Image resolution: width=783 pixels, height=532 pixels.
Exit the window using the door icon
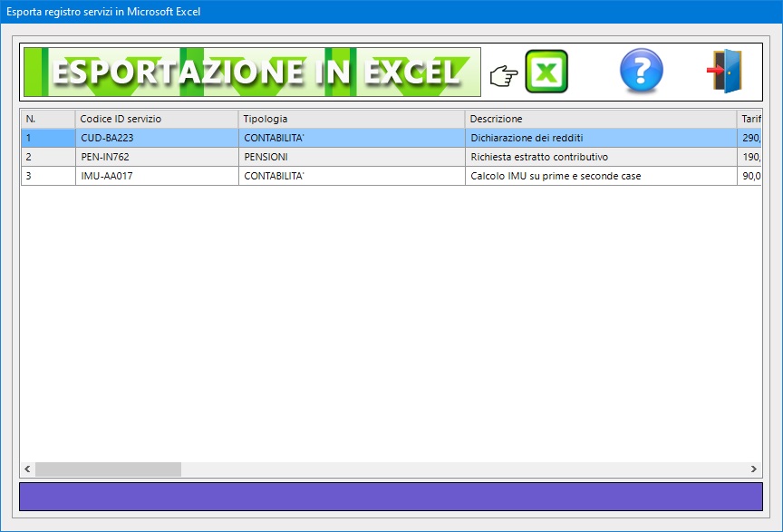(x=725, y=71)
